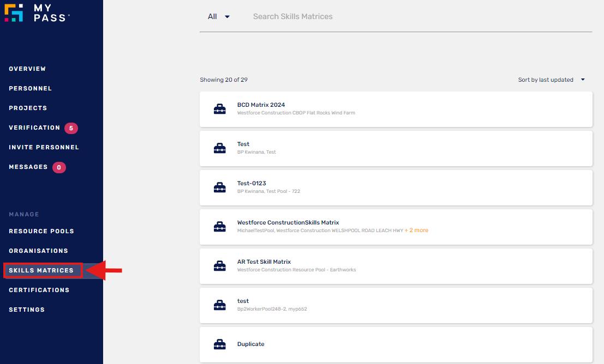Click the Messages count badge showing 0

point(59,167)
